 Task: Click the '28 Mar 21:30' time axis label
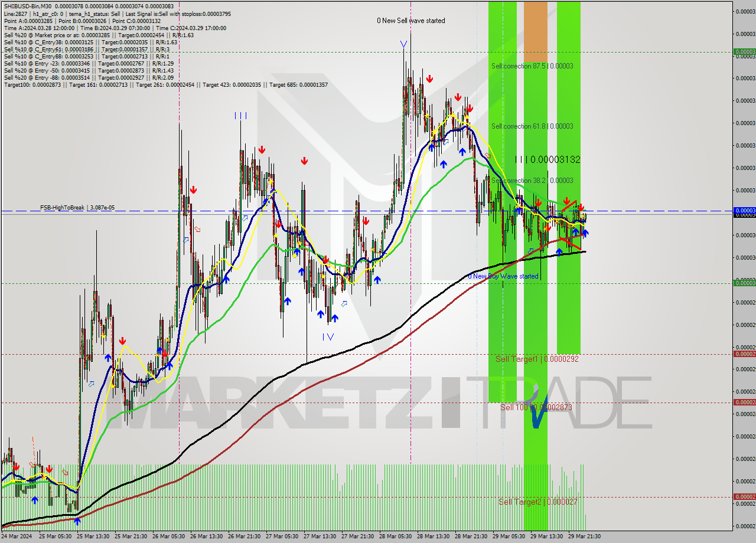(471, 537)
